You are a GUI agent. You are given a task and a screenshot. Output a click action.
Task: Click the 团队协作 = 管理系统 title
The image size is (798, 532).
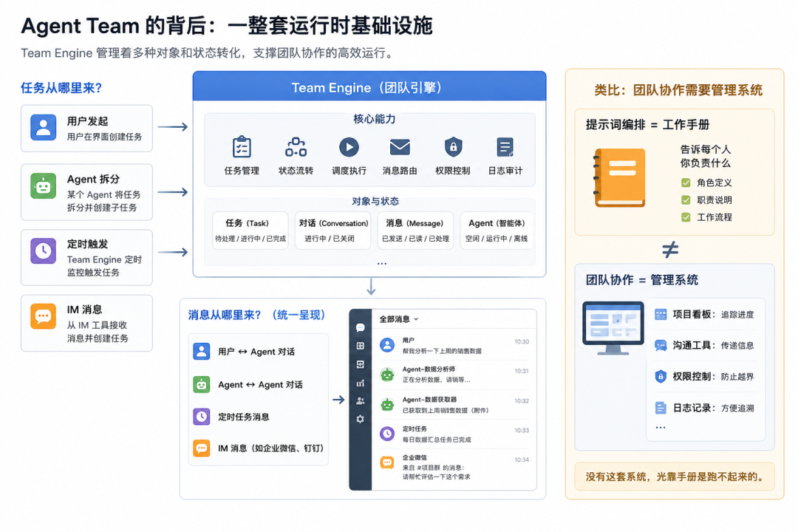click(x=642, y=280)
